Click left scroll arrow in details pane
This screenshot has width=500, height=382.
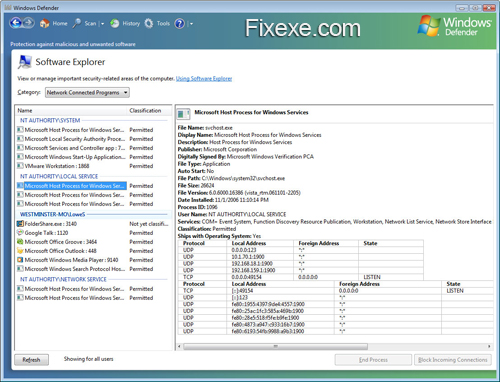tap(179, 347)
